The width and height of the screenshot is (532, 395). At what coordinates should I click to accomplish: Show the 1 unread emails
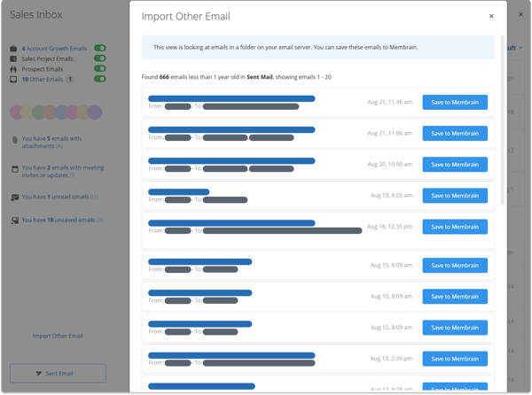59,197
